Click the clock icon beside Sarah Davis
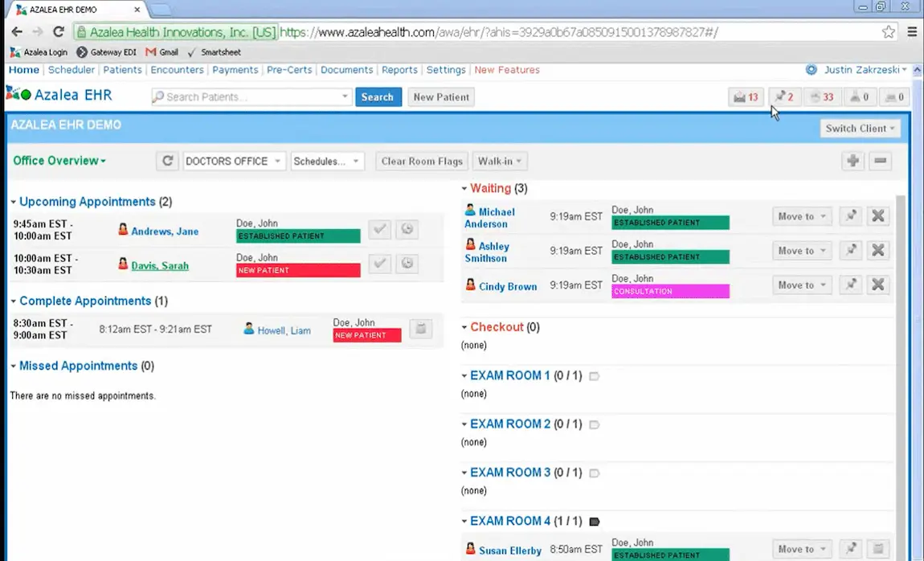 coord(407,264)
